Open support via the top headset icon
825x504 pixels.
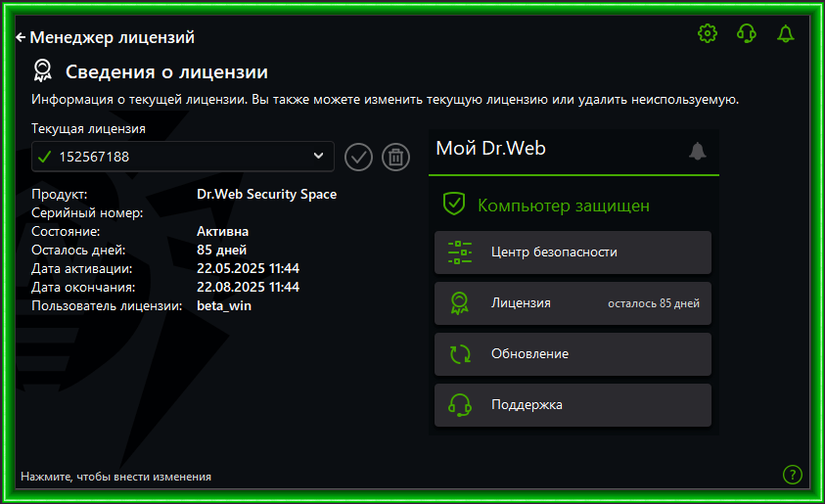[x=747, y=33]
